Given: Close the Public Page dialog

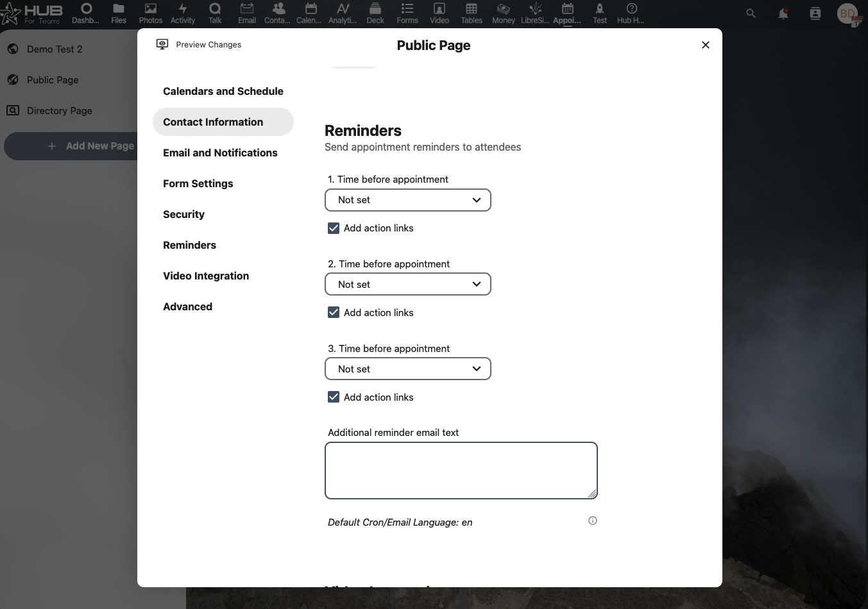Looking at the screenshot, I should (706, 45).
